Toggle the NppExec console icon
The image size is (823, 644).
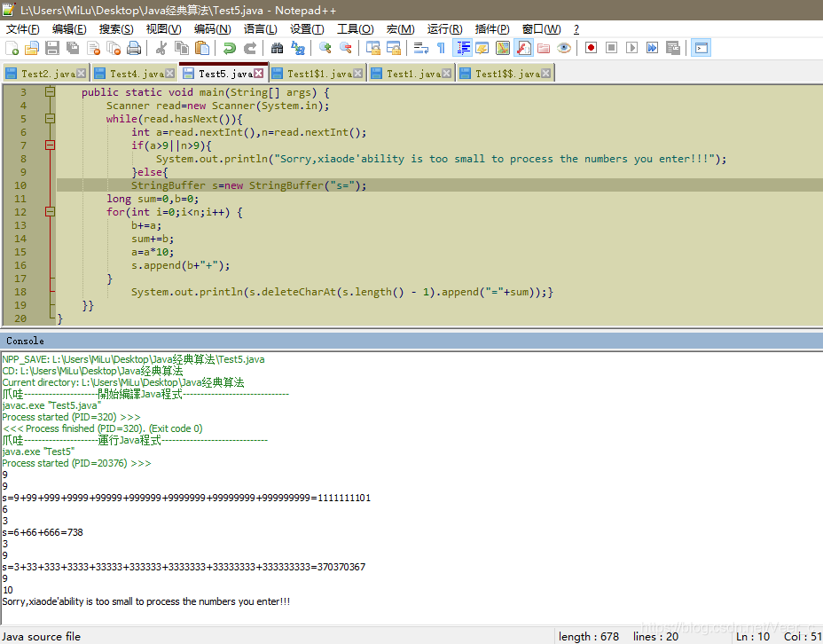(x=701, y=48)
